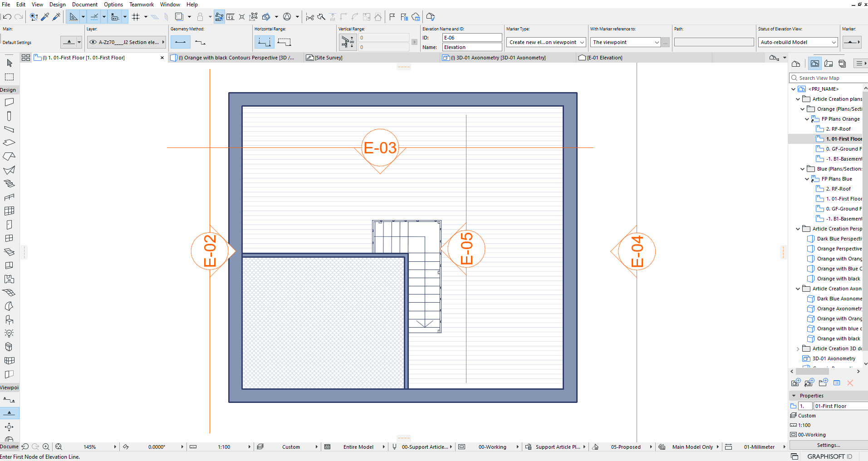Switch to the Site Survey tab
The image size is (868, 461).
coord(327,58)
